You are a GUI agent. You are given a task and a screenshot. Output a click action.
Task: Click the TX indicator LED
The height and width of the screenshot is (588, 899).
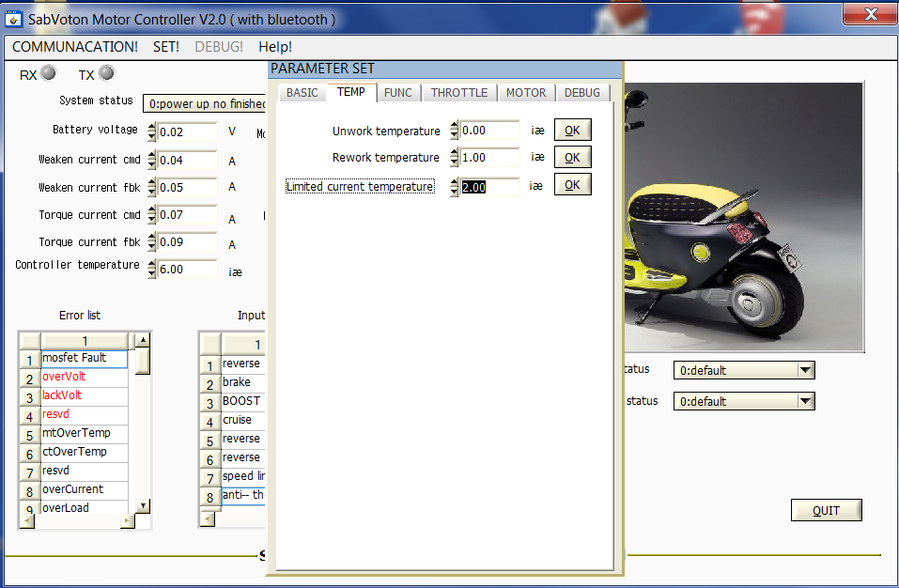point(106,73)
